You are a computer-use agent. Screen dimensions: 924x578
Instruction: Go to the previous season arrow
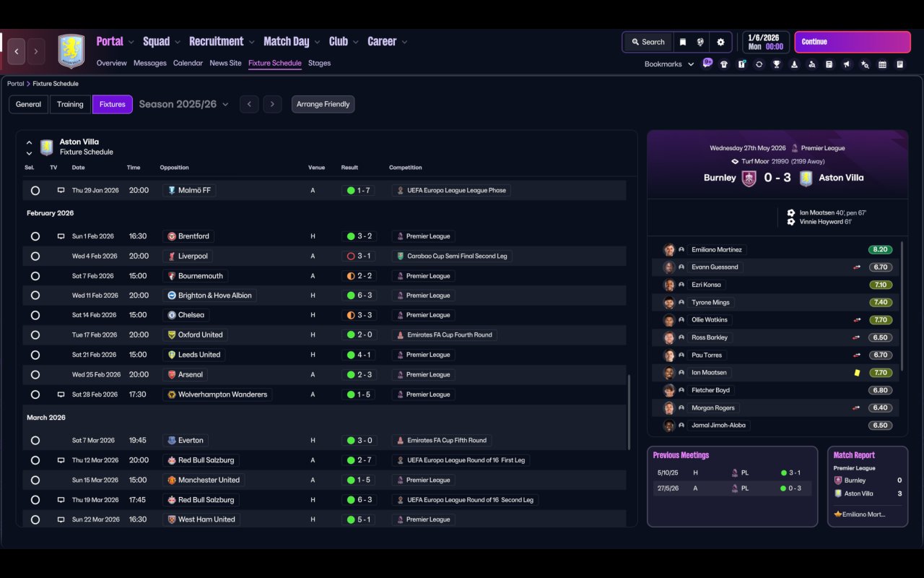pos(249,104)
